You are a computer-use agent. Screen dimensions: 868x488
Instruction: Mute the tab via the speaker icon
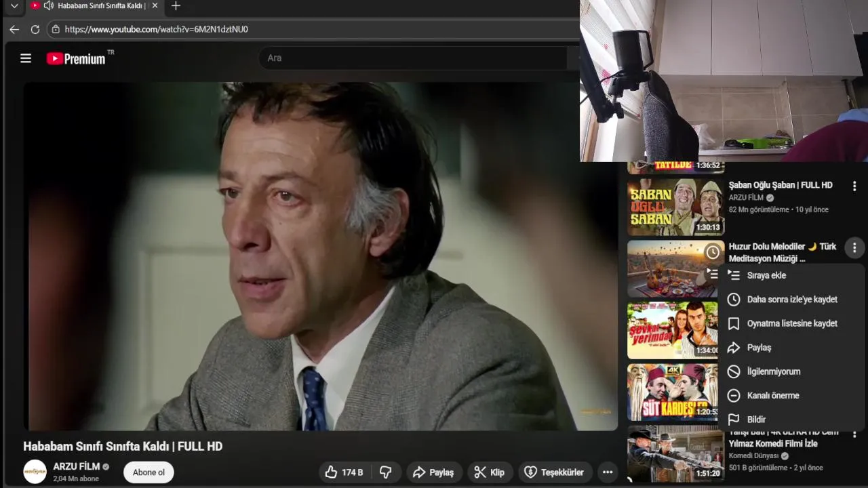click(48, 5)
